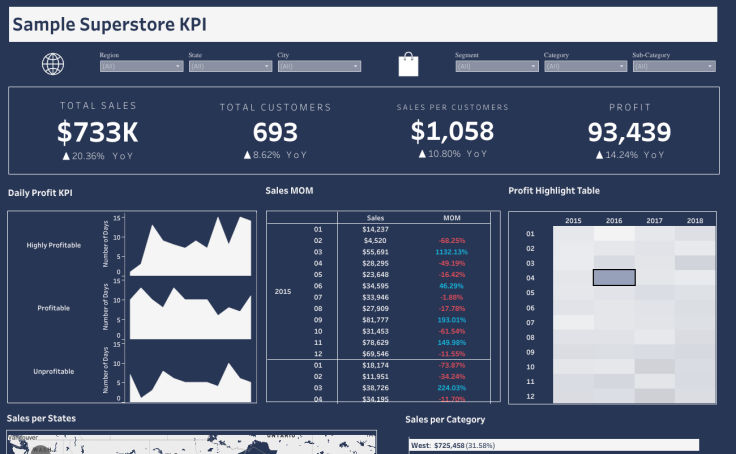Image resolution: width=736 pixels, height=454 pixels.
Task: Click the globe icon beside Region filter
Action: 53,64
